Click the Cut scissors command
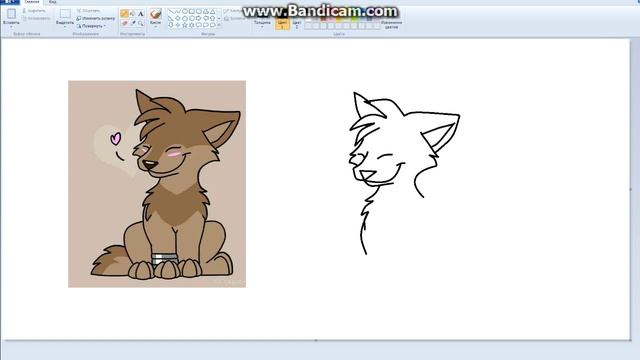640x360 pixels. point(33,11)
